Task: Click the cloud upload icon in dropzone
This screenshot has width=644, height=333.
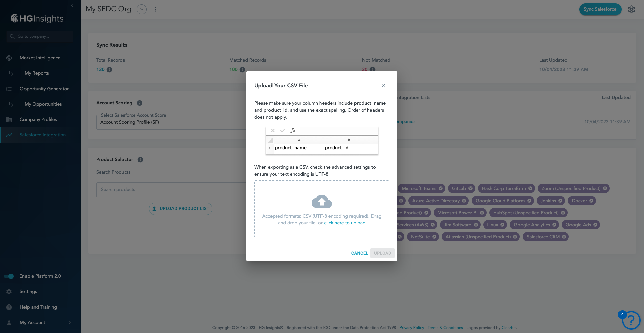Action: 321,201
